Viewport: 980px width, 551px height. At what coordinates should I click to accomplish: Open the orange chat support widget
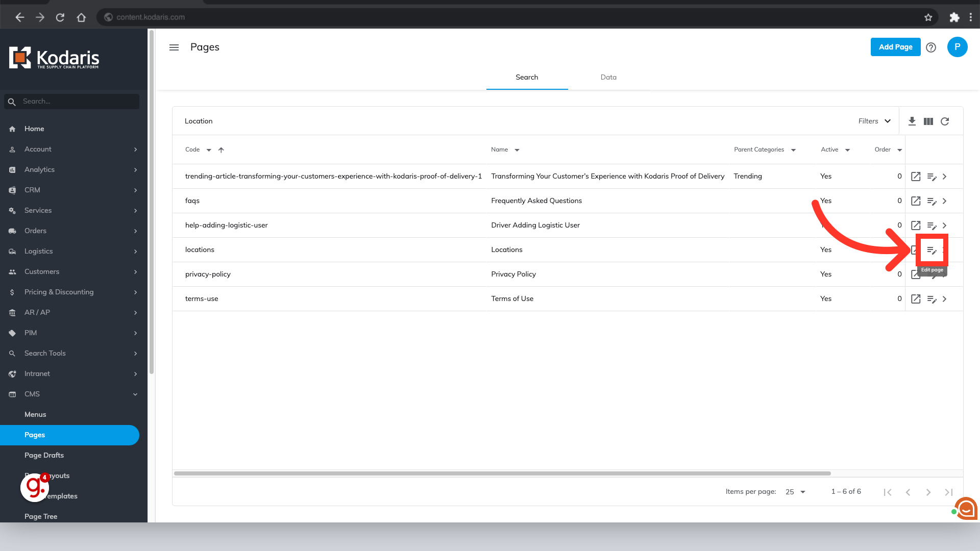click(966, 509)
